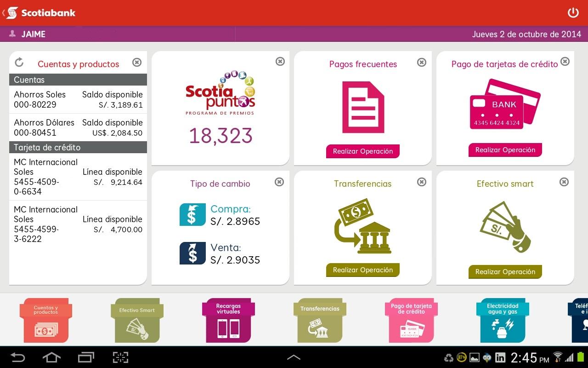This screenshot has height=368, width=588.
Task: Tap the Tarjeta de crédito section header
Action: [x=78, y=147]
